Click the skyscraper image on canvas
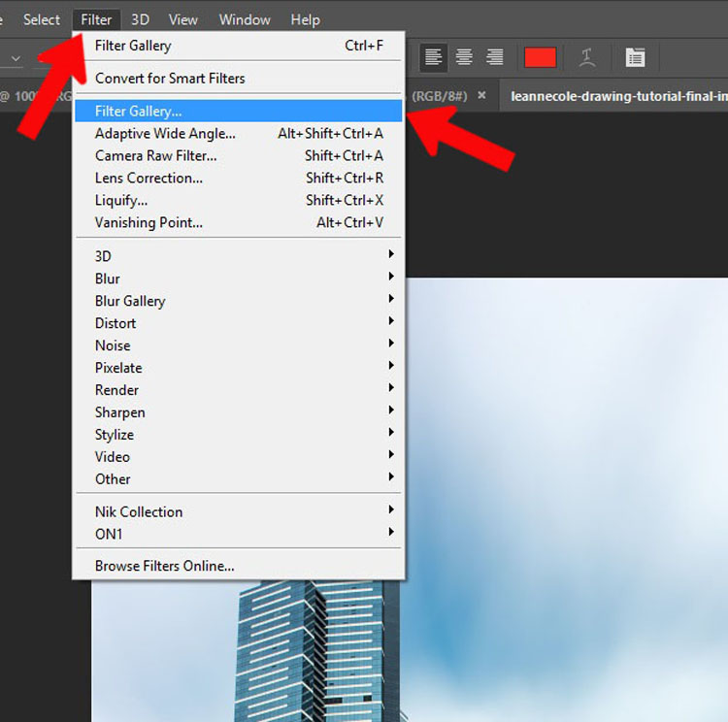728x722 pixels. click(x=317, y=650)
